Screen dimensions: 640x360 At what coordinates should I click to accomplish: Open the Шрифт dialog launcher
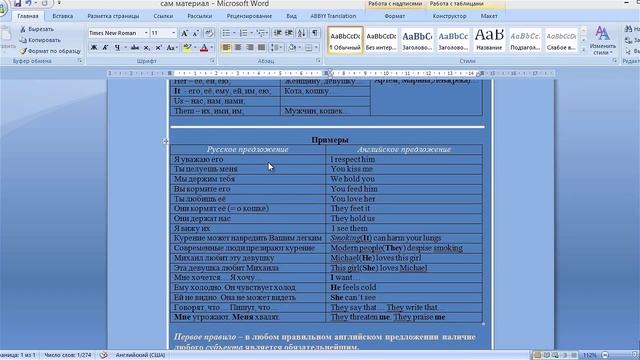212,61
